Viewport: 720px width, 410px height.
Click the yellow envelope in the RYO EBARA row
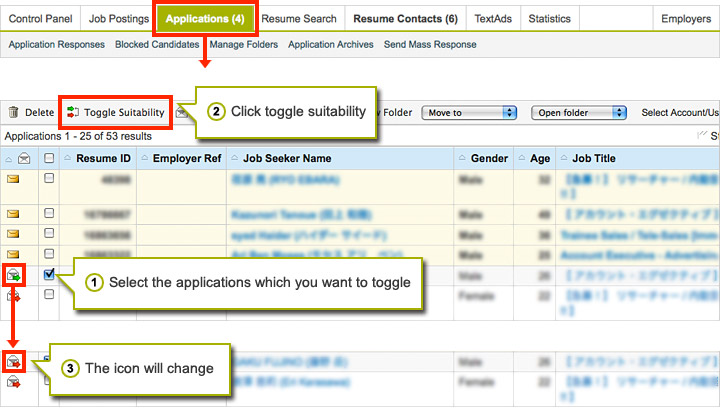tap(13, 179)
